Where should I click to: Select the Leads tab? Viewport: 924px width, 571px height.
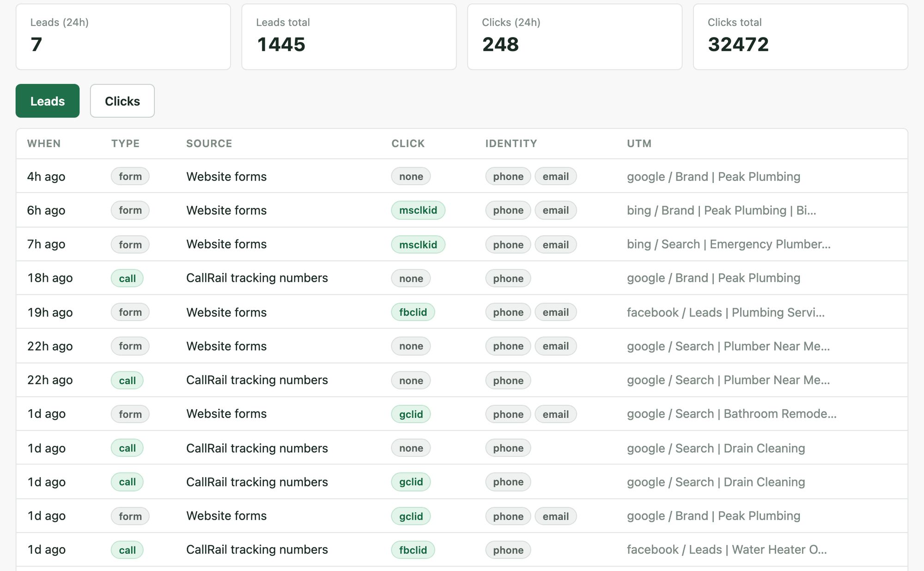48,101
